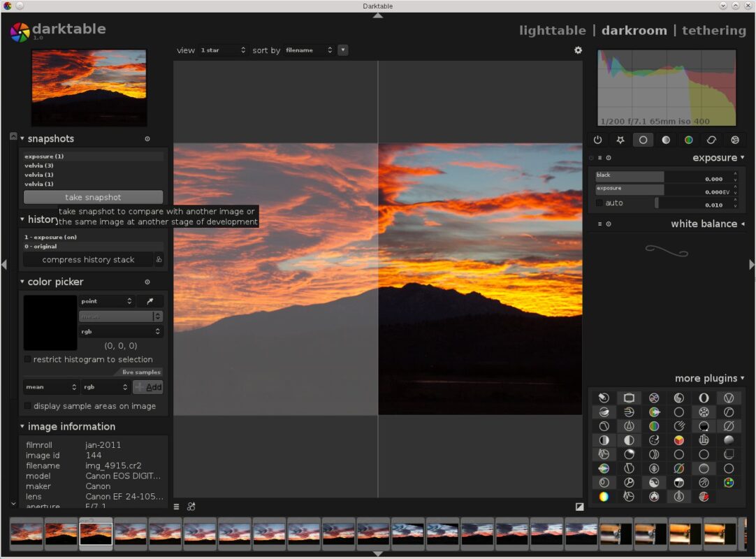This screenshot has width=756, height=559.
Task: Select the moon and stars plugin icon
Action: coord(654,440)
